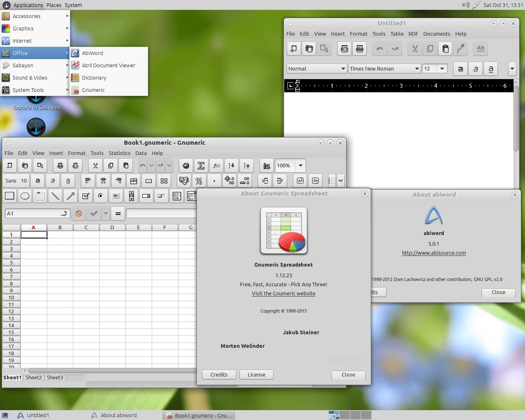Click the merge cells icon in Gnumeric
Viewport: 525px width, 420px height.
pos(149,180)
